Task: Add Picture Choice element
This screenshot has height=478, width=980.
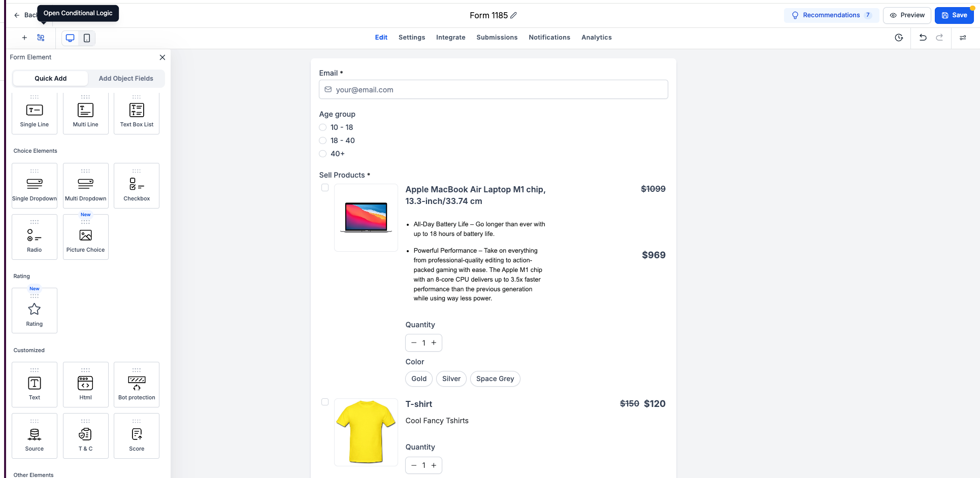Action: tap(86, 237)
